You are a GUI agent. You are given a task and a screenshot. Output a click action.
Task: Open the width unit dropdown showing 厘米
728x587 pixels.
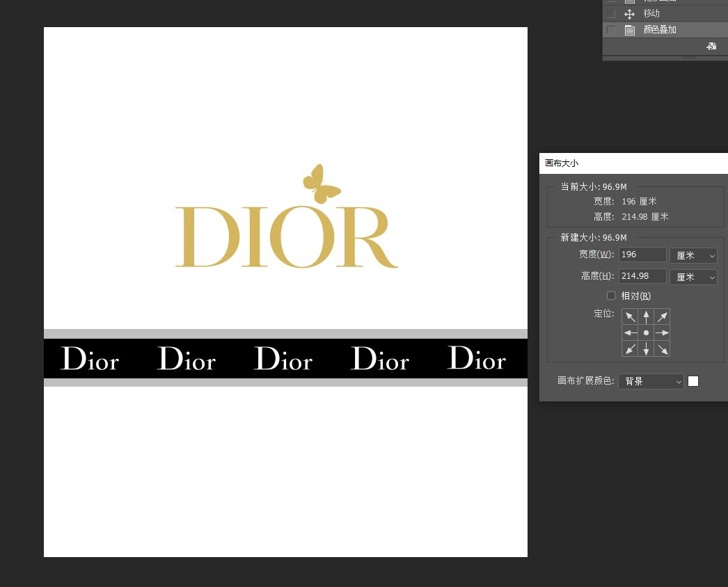694,255
